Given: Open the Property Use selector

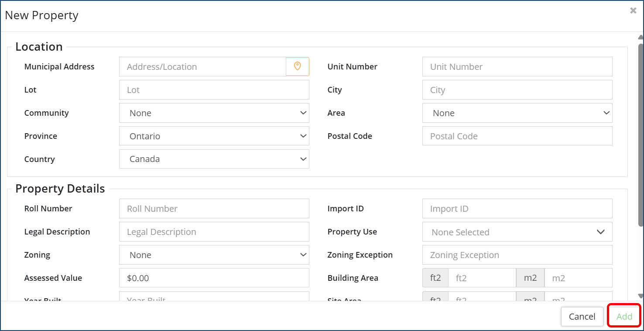Looking at the screenshot, I should click(517, 232).
